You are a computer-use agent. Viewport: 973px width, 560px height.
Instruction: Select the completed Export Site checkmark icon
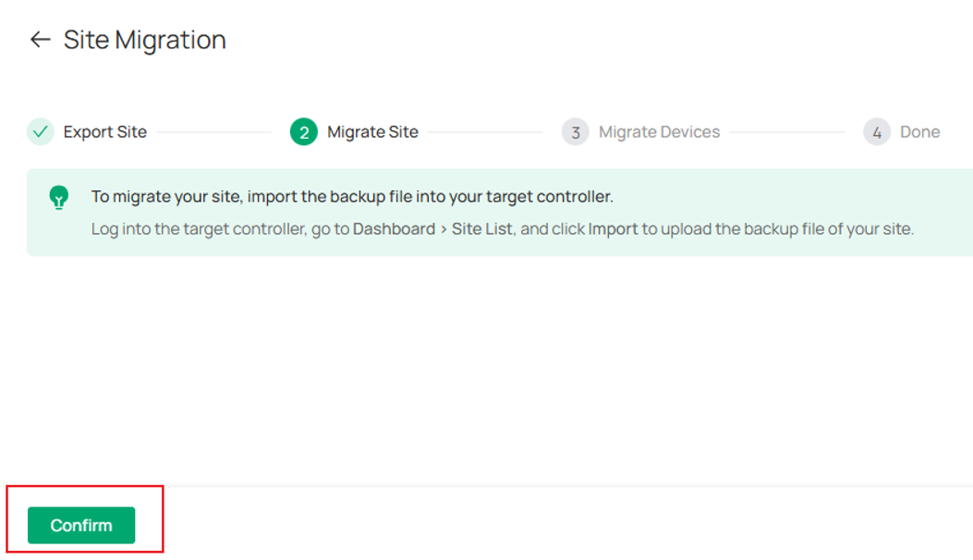pos(41,131)
